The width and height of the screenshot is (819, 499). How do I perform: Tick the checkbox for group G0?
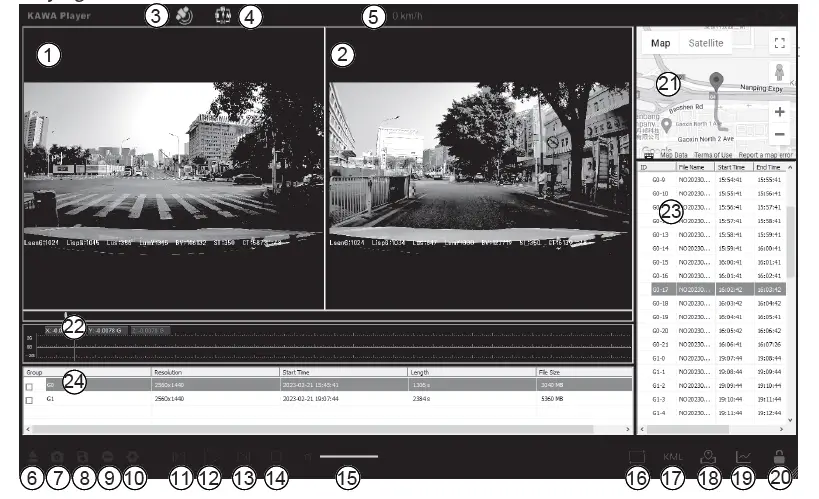pyautogui.click(x=29, y=387)
